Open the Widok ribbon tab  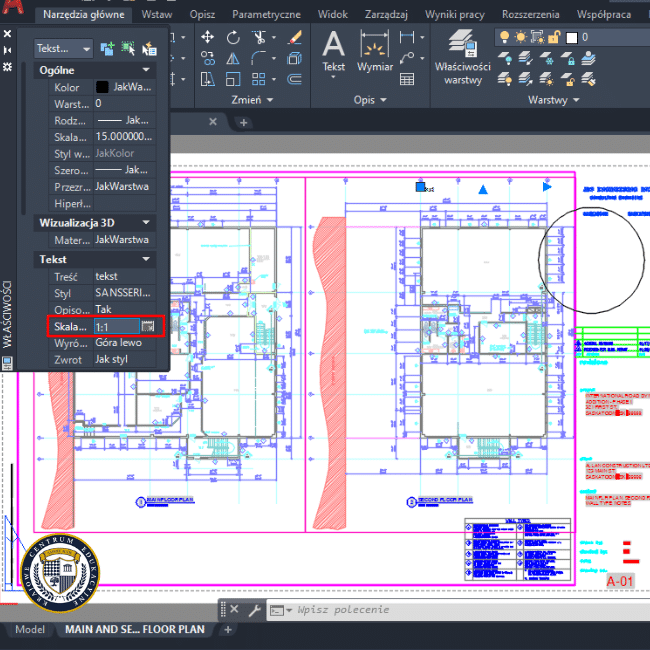[332, 15]
